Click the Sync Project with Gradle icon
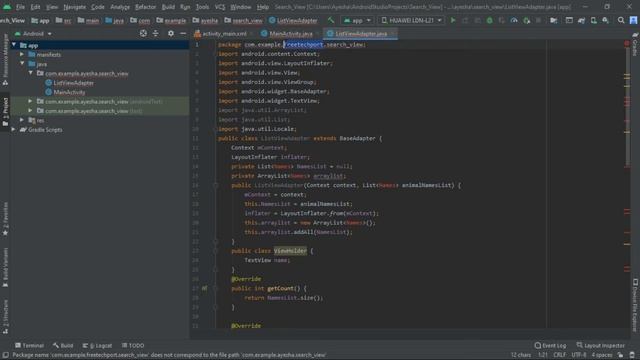 582,20
